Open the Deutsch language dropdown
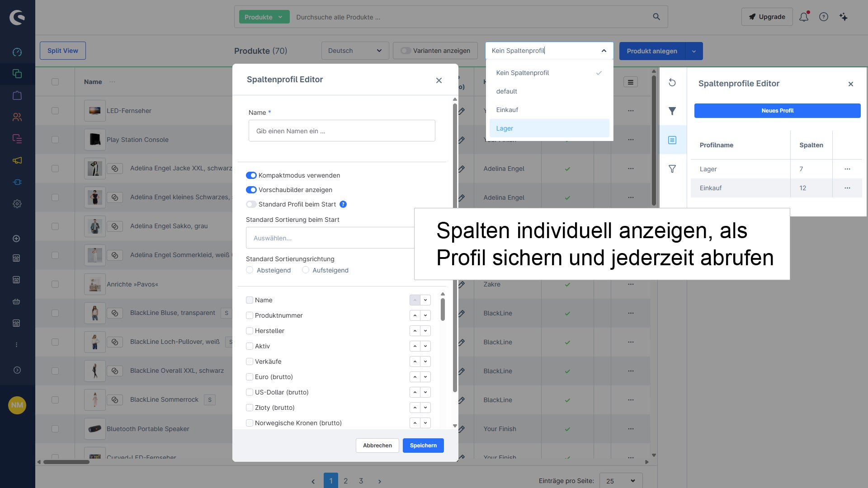Screen dimensions: 868x488 (355, 51)
